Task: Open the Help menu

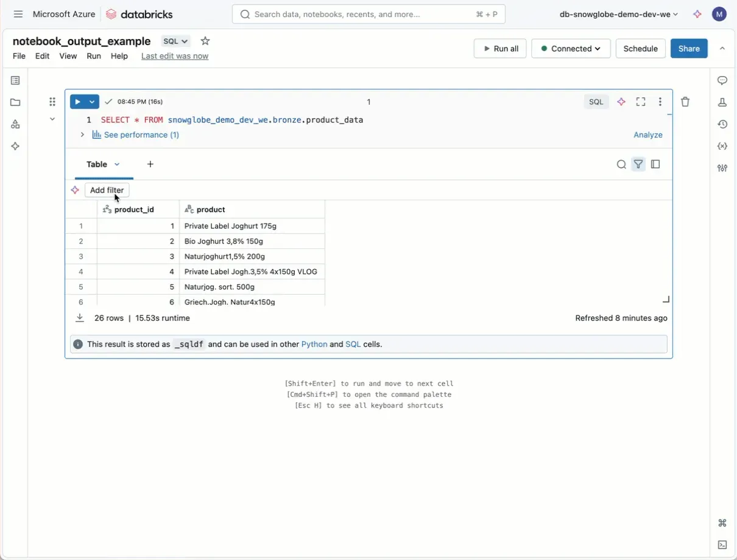Action: 119,56
